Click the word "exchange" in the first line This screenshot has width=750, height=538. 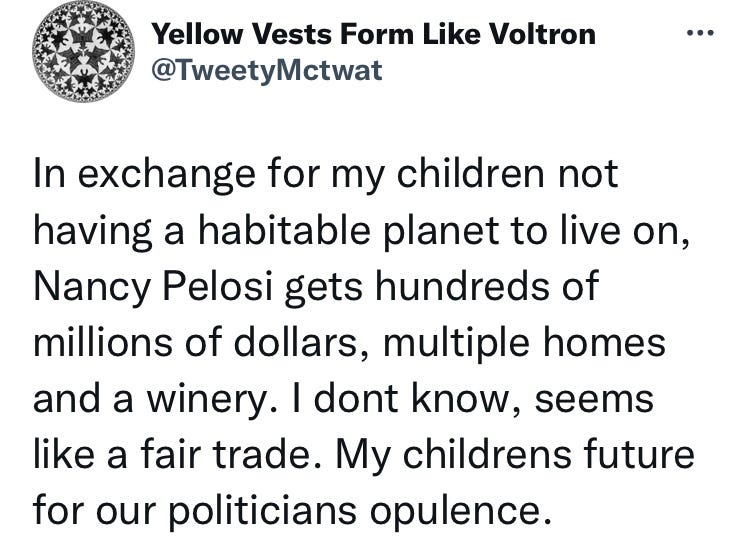click(166, 175)
